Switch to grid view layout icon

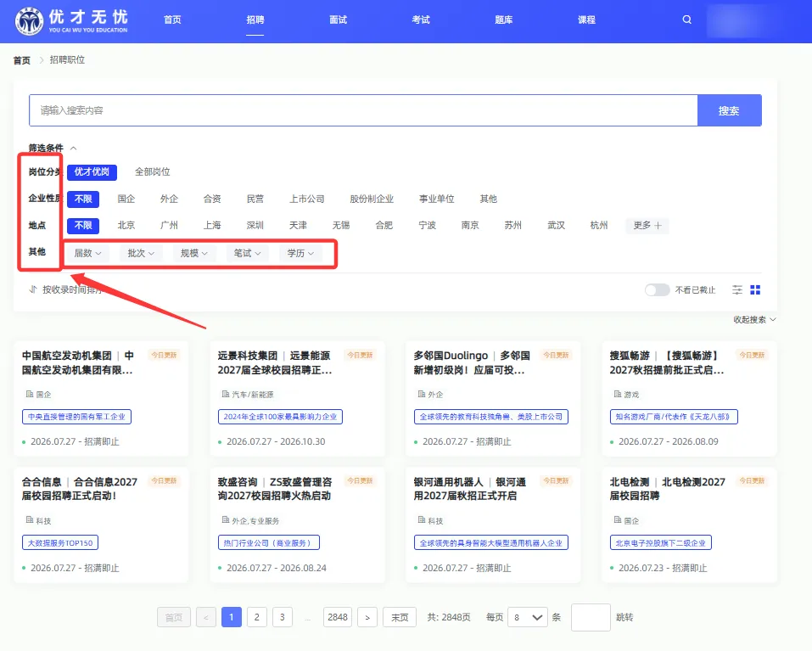click(x=755, y=290)
